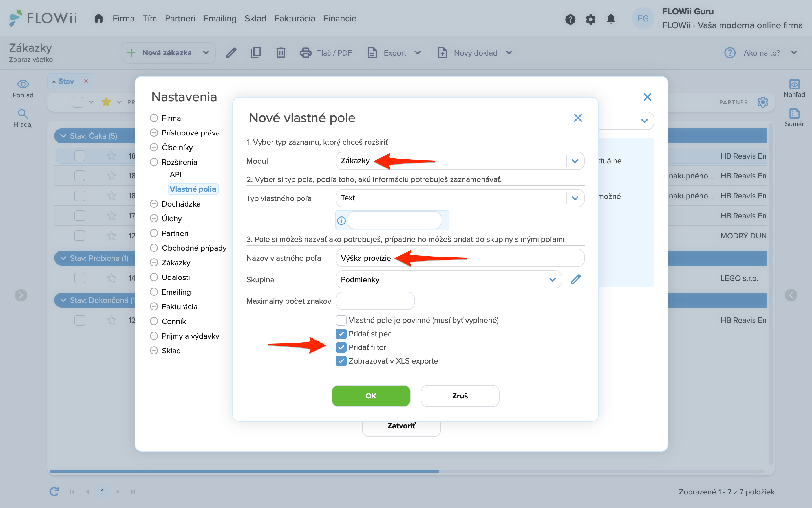Check the row checkbox for LEGO s.r.o.
The image size is (812, 508).
[80, 278]
